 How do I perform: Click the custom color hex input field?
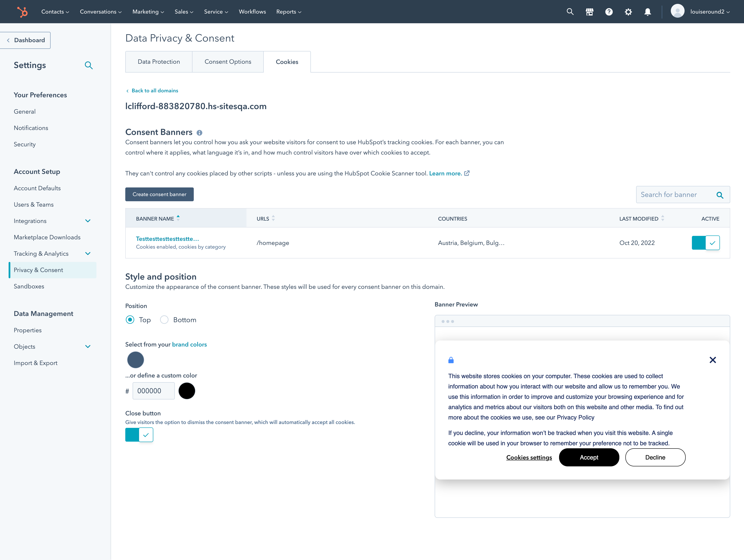pos(154,391)
